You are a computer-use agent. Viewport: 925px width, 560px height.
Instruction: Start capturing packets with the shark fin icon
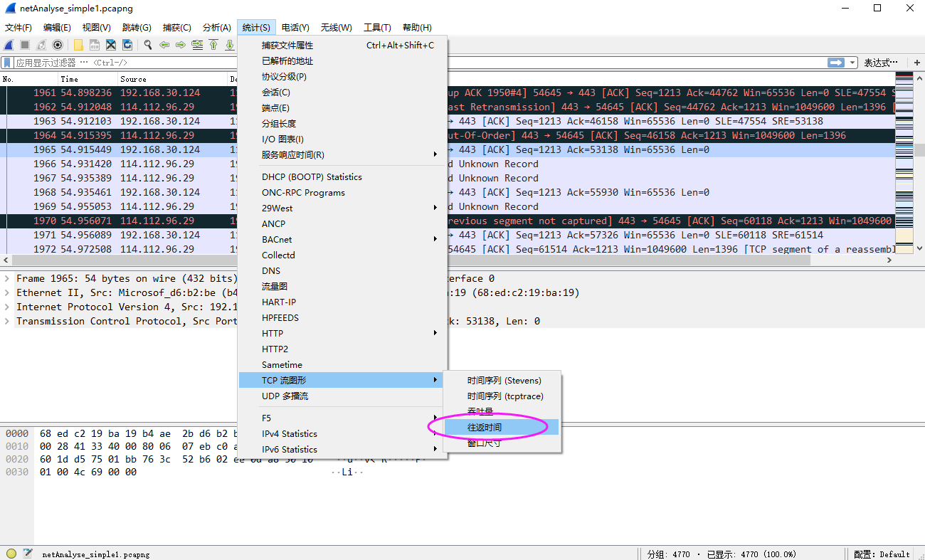[x=9, y=45]
